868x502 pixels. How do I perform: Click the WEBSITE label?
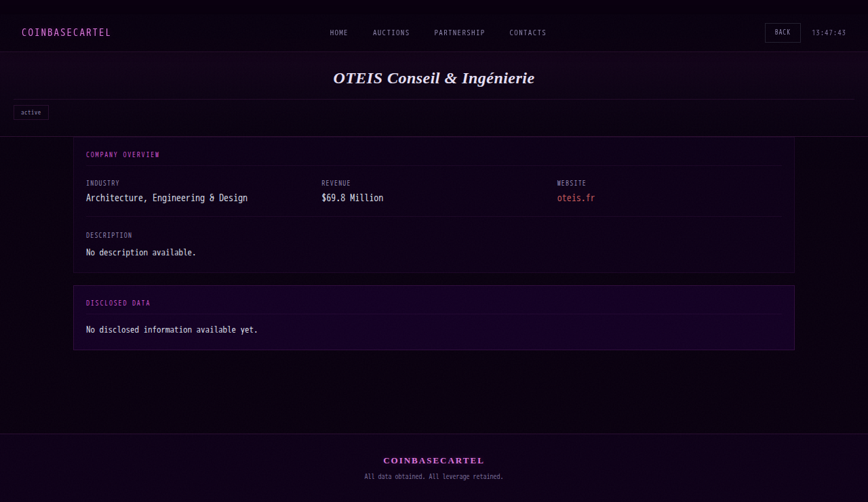(x=572, y=183)
